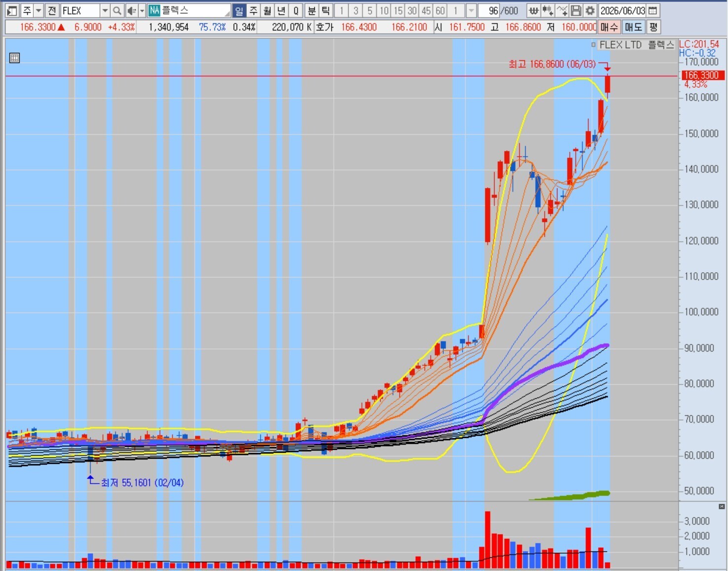Open the symbol search magnifier
This screenshot has height=571, width=728.
tap(117, 10)
